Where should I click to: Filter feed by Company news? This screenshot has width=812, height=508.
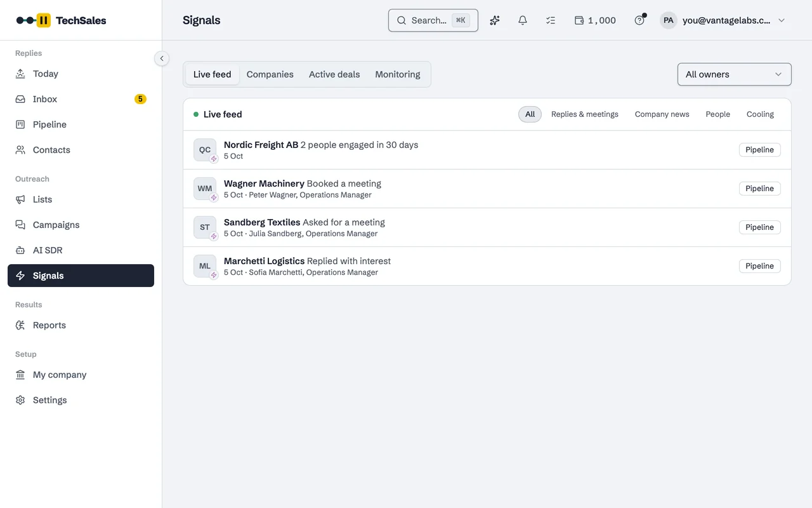click(x=662, y=114)
